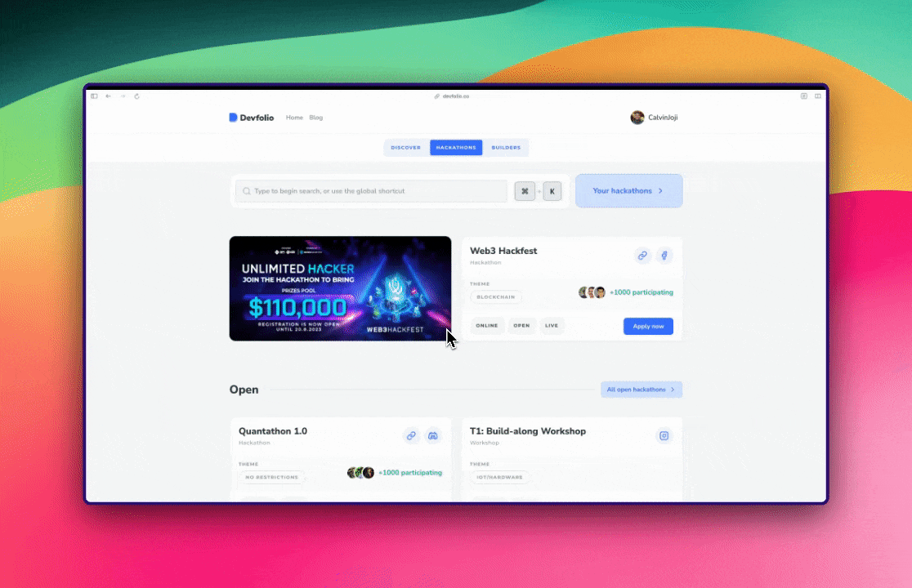The height and width of the screenshot is (588, 912).
Task: Click the Web3 Hackfest website link icon
Action: point(642,256)
